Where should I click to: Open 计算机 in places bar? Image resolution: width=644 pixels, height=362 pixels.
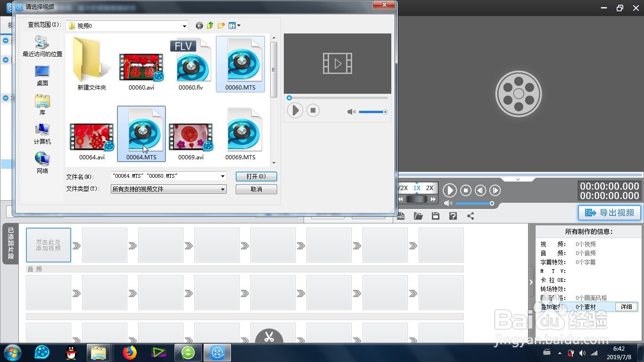coord(42,134)
